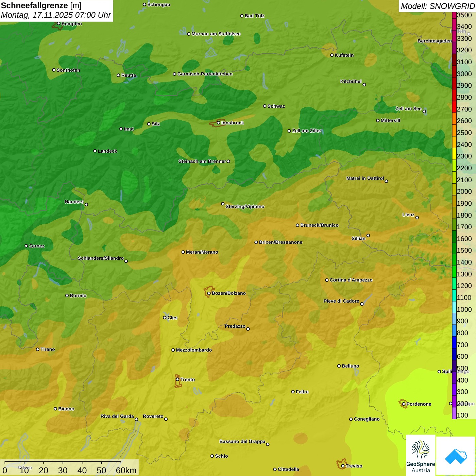Pick the Trento city marker dot
The width and height of the screenshot is (476, 476).
pos(177,379)
